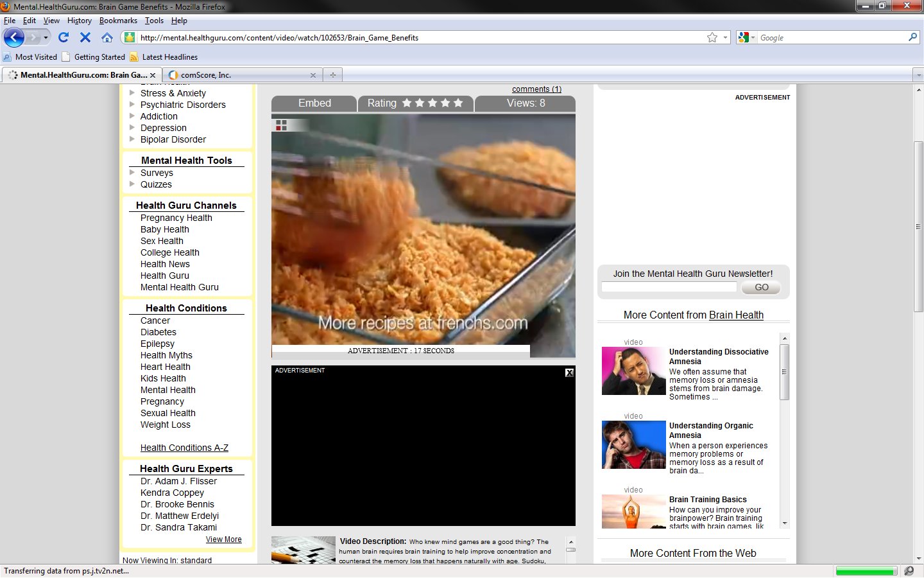924x578 pixels.
Task: Click the related content list scroll-down arrow
Action: point(785,523)
